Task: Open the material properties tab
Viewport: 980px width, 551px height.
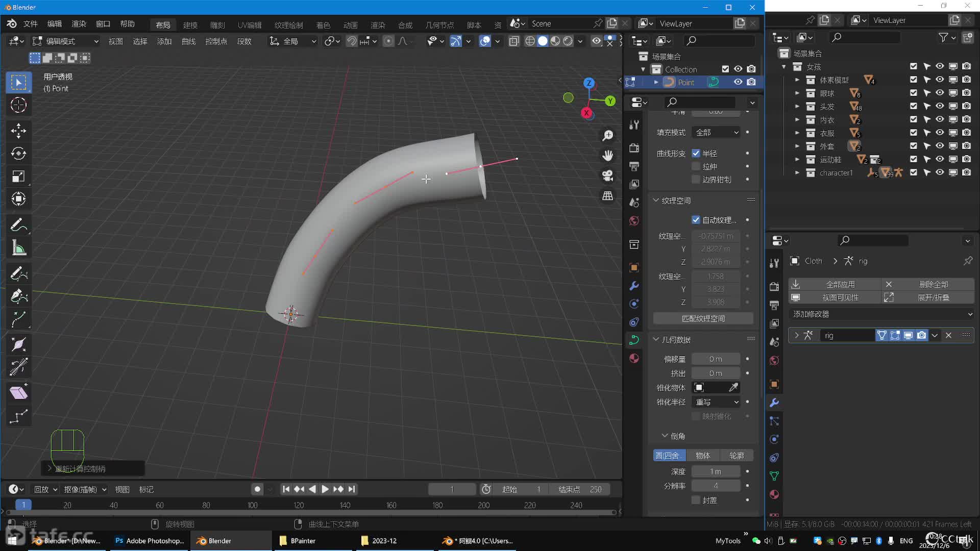Action: 634,358
